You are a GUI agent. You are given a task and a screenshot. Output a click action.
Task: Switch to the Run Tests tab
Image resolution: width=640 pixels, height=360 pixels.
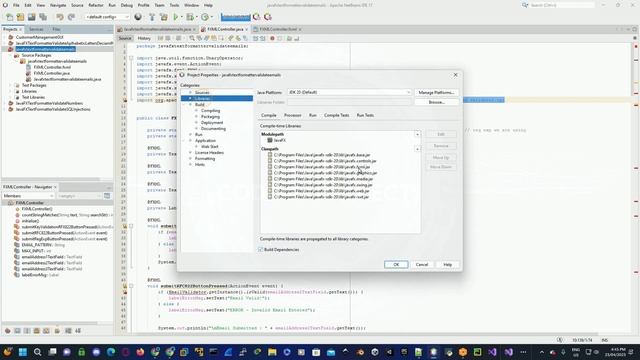coord(365,116)
